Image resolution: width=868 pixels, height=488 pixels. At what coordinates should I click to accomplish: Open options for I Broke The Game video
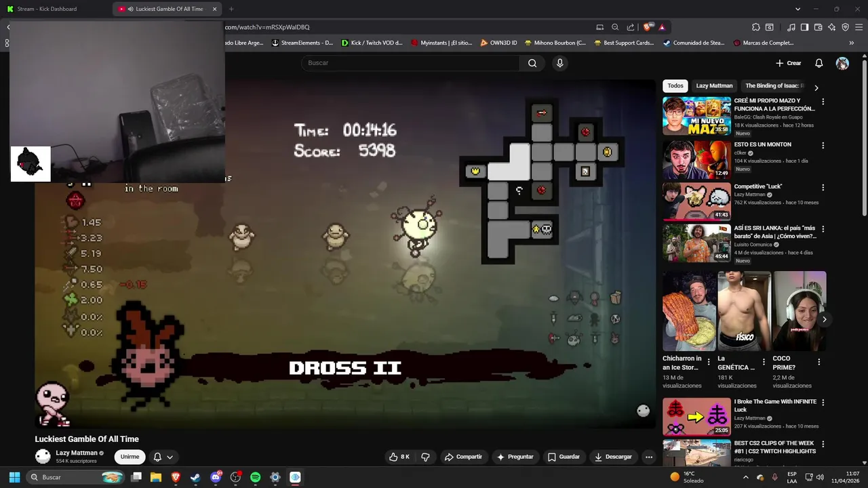[823, 403]
